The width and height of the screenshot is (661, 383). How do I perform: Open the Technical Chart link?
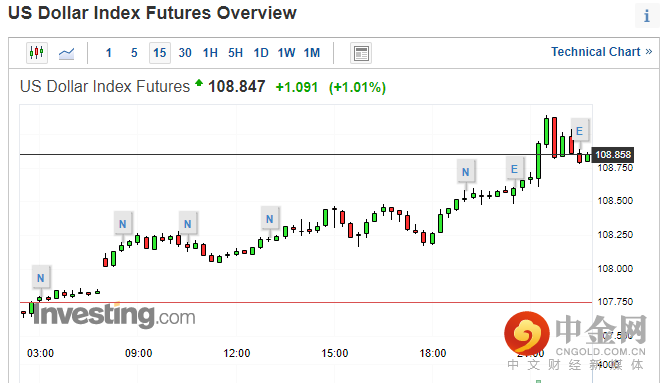tap(602, 52)
